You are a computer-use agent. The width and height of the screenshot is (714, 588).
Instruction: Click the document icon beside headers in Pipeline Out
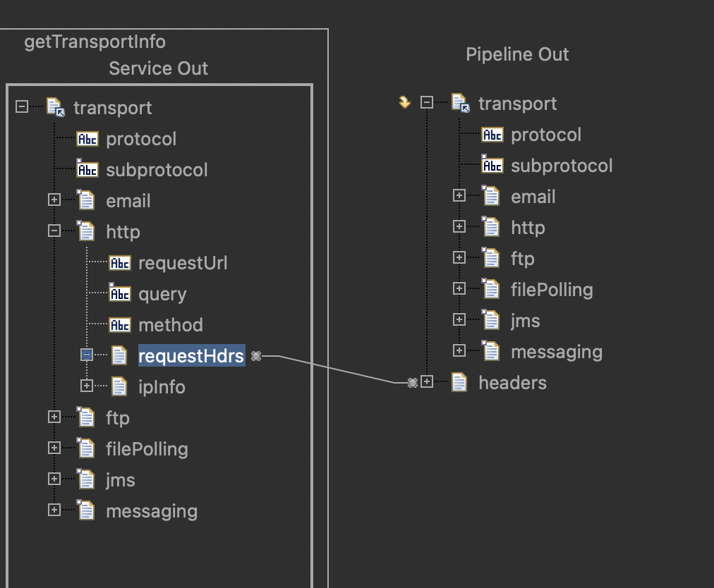click(x=459, y=383)
